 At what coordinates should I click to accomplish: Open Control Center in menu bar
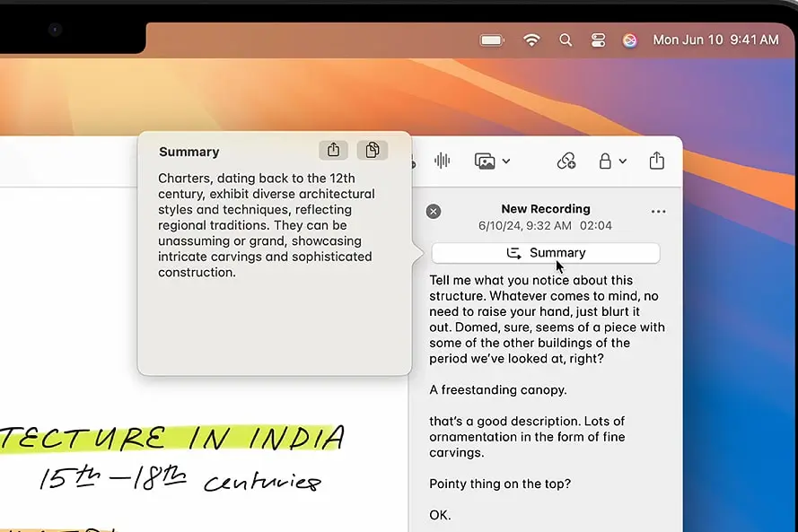(598, 39)
